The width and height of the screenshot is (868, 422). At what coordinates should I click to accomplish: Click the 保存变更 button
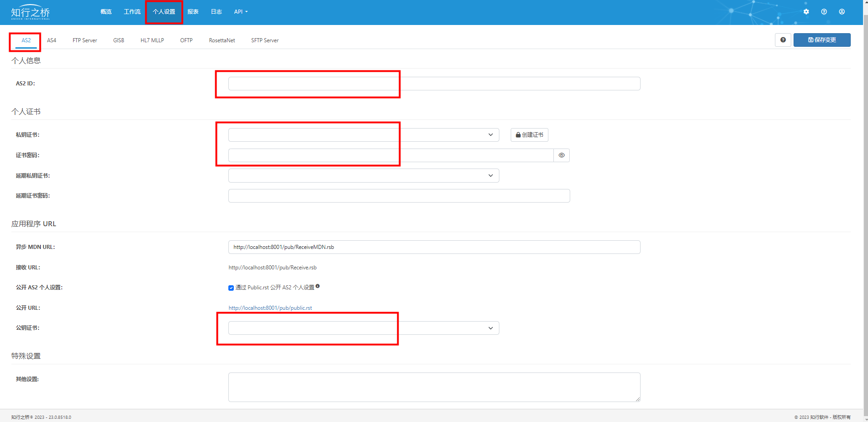[x=822, y=40]
